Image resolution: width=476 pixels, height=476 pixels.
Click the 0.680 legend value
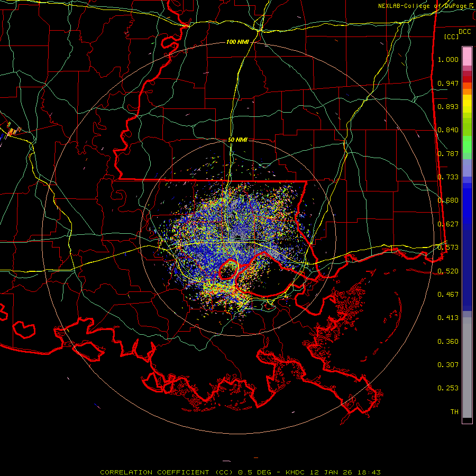tap(448, 200)
